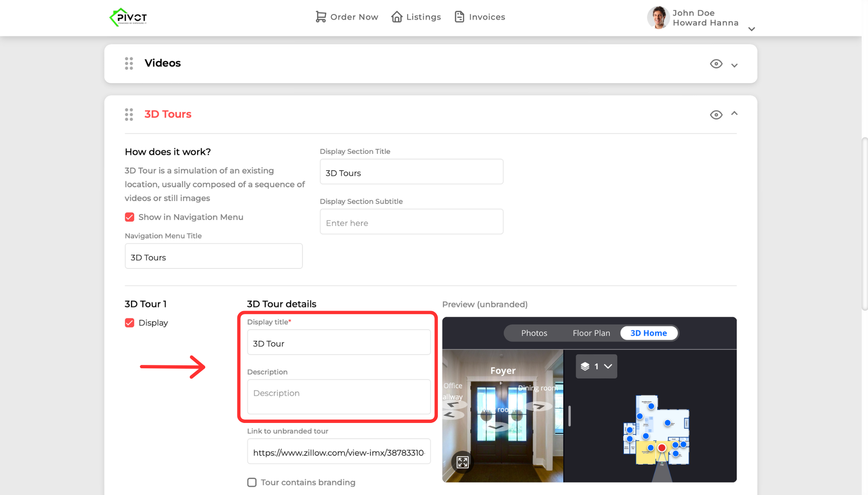Expand the Videos section
This screenshot has height=495, width=868.
click(734, 65)
